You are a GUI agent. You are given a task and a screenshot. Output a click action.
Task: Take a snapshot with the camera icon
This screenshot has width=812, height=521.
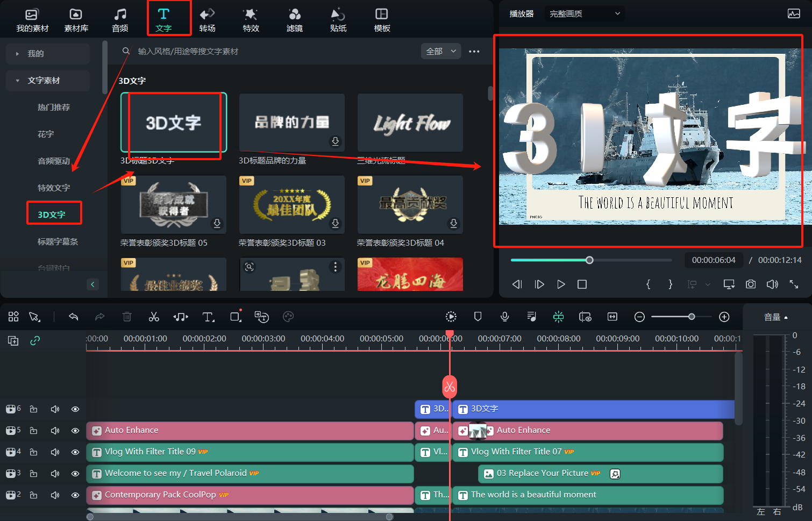pos(751,284)
